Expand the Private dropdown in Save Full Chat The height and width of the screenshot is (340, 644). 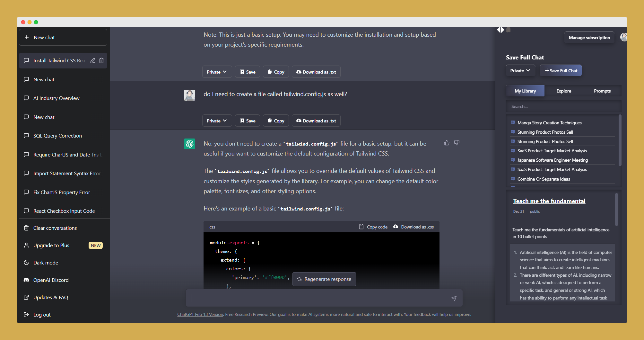click(x=520, y=71)
